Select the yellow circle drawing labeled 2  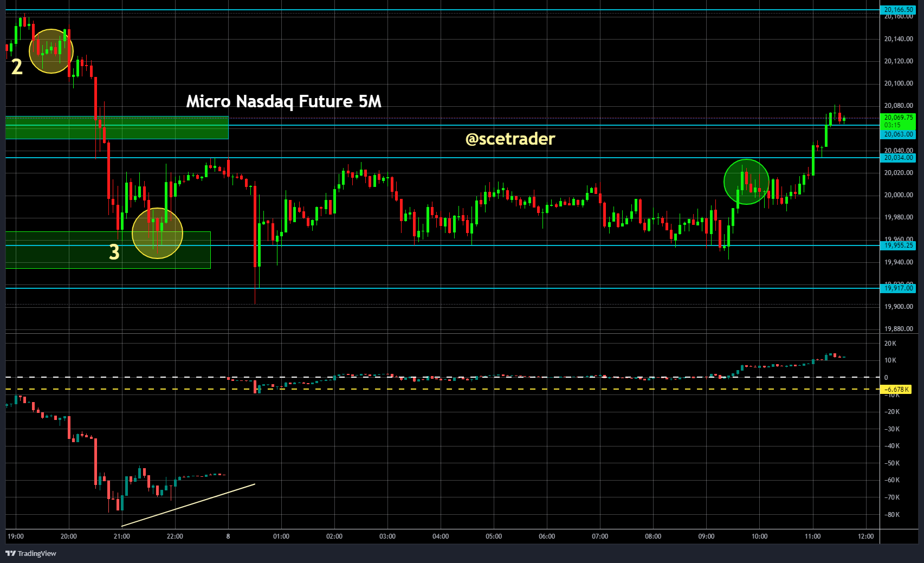pyautogui.click(x=51, y=51)
